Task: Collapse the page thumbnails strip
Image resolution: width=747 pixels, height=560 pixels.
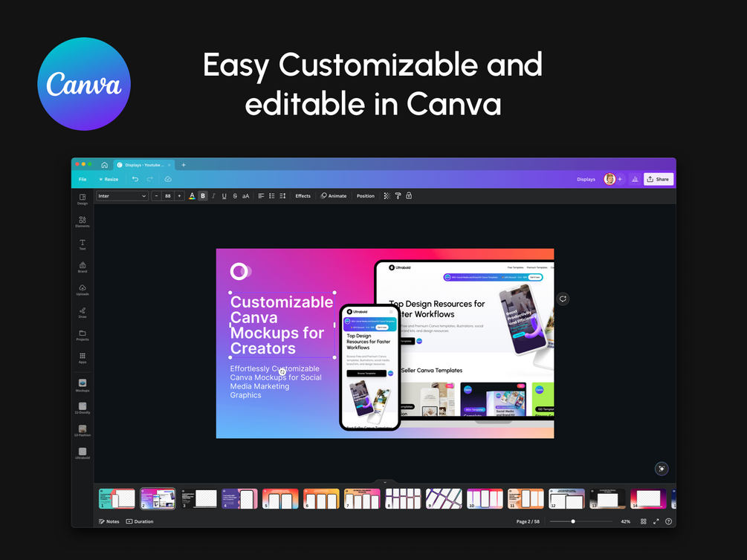Action: pyautogui.click(x=385, y=482)
